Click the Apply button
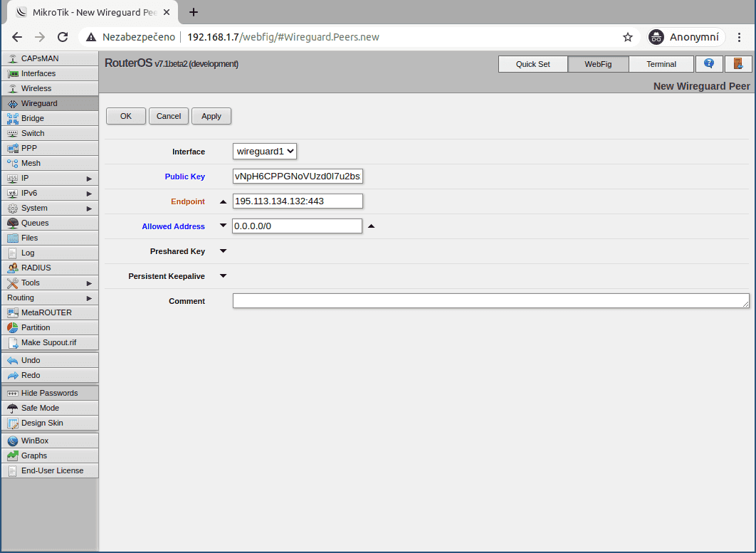 point(211,116)
